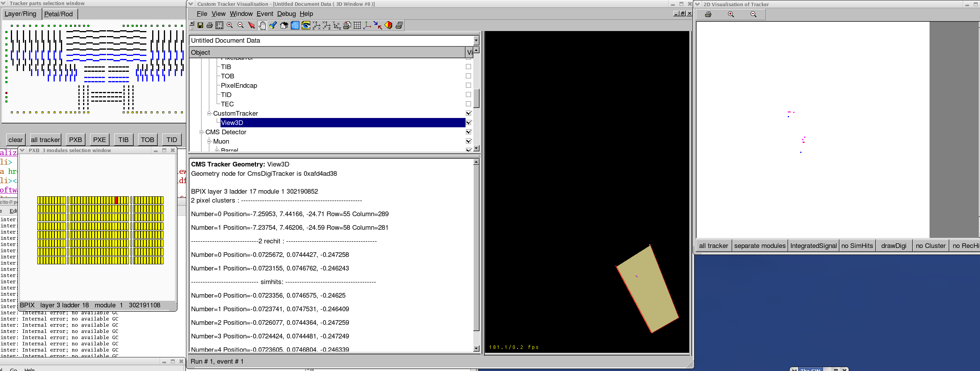The image size is (980, 371).
Task: Collapse the CMS Detector tree node
Action: tap(202, 132)
